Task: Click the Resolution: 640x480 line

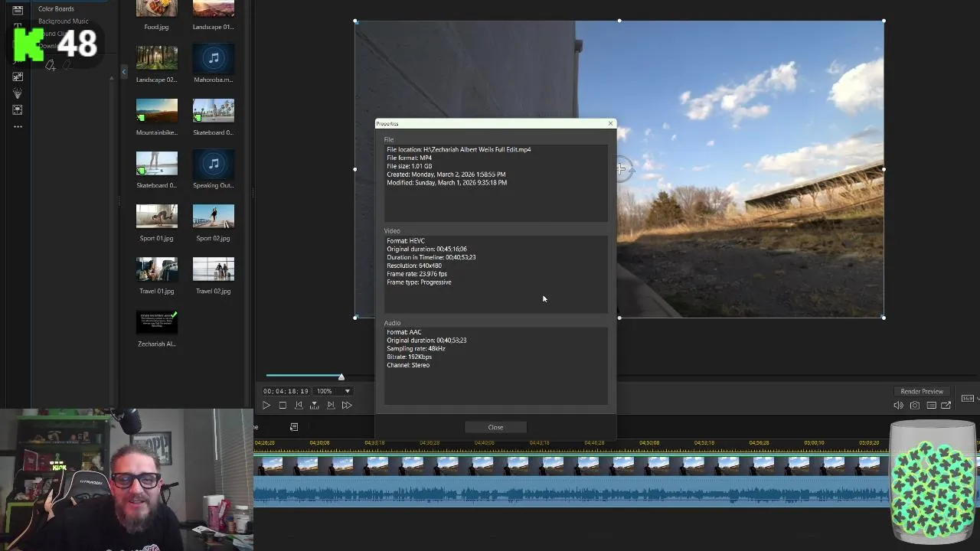Action: (414, 266)
